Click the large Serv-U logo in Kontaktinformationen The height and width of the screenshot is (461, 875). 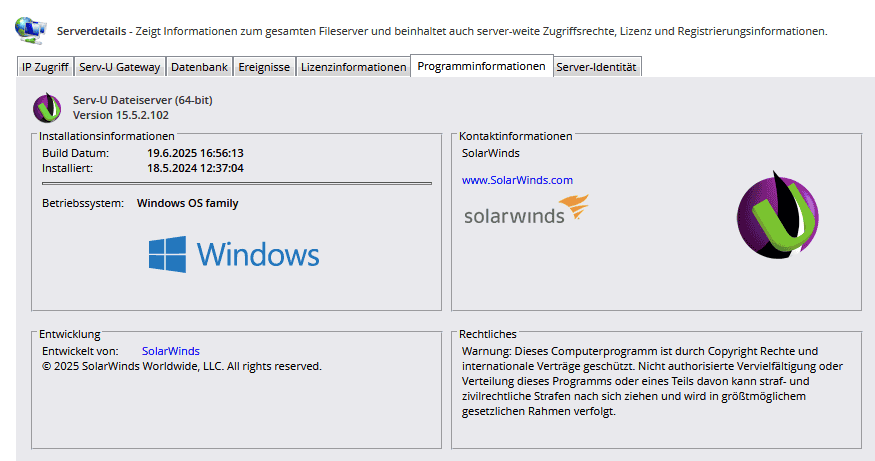click(777, 215)
